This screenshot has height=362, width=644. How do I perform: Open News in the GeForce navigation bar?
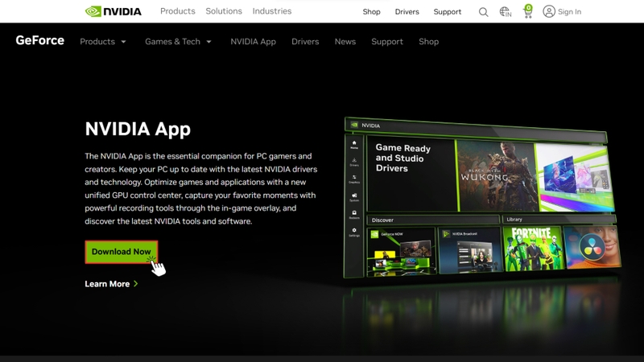pyautogui.click(x=345, y=42)
